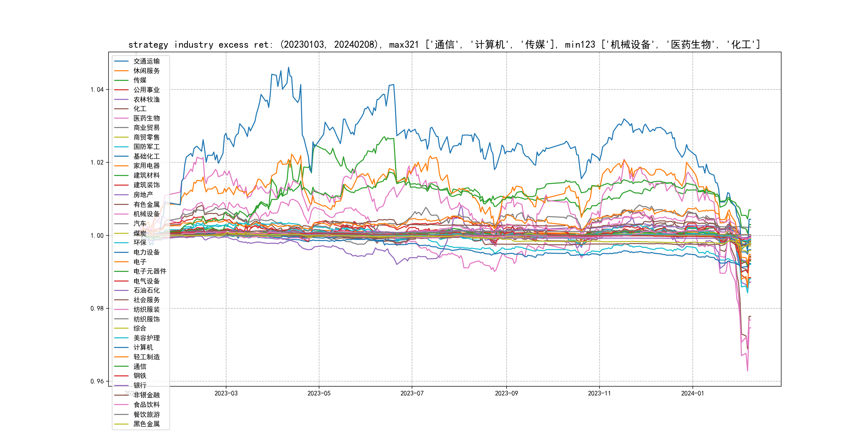The image size is (868, 434).
Task: Click the 0.98 y-axis tick label
Action: tap(97, 309)
